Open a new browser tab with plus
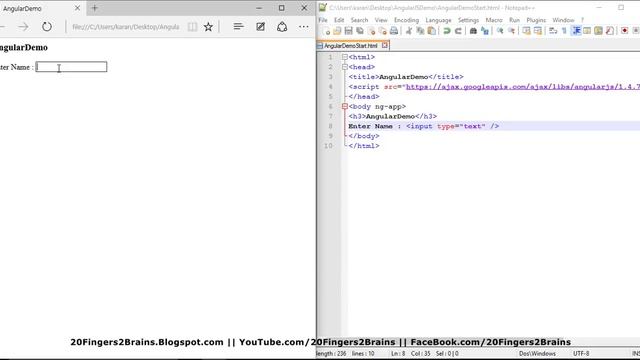 [x=94, y=8]
